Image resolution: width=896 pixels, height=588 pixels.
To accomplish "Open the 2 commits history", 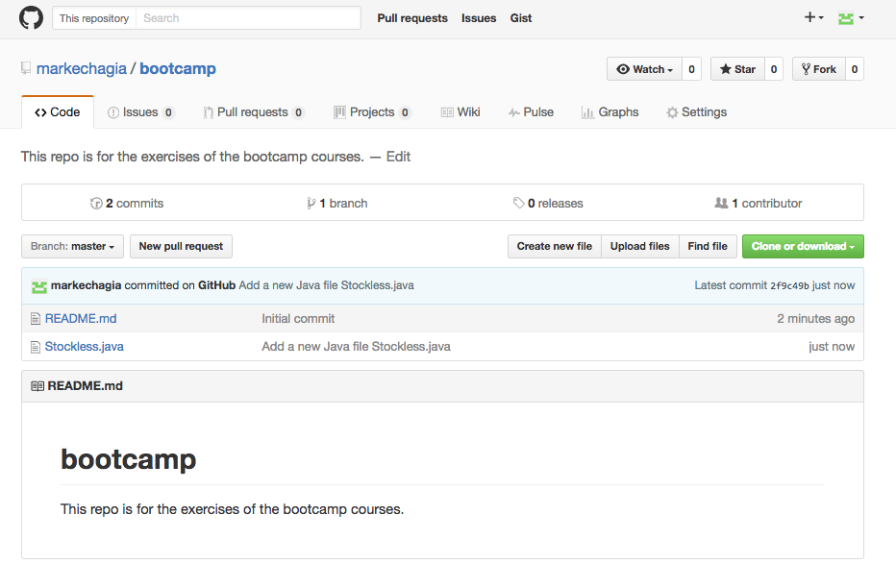I will (x=127, y=204).
